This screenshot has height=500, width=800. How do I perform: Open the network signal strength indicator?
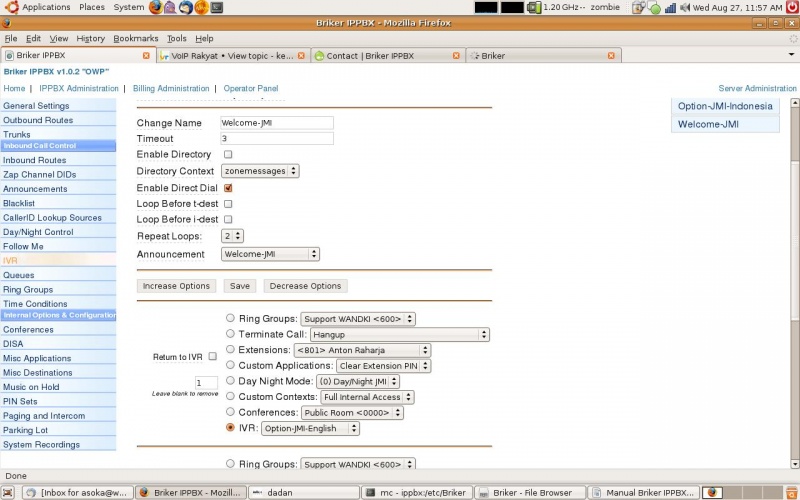pos(670,8)
